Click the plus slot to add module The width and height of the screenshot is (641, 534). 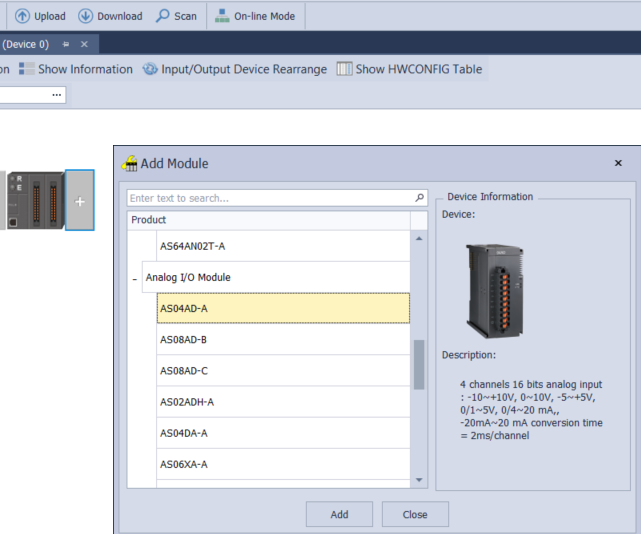80,201
